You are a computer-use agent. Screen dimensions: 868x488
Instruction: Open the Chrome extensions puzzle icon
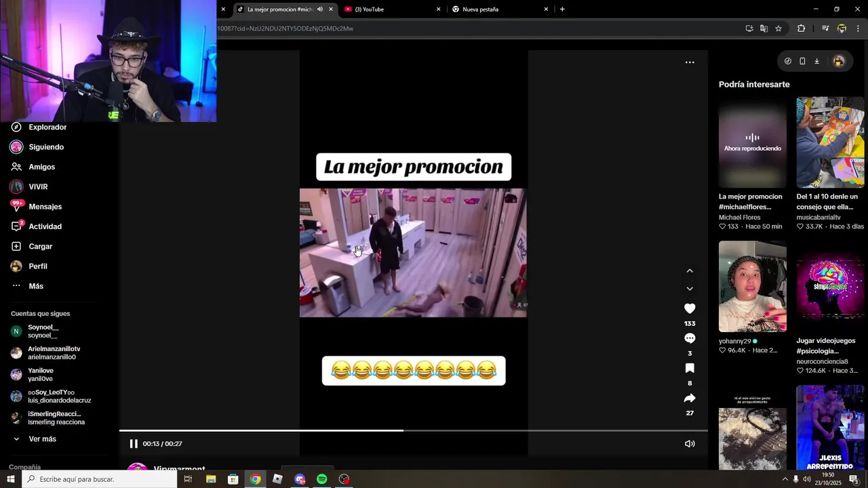[801, 28]
